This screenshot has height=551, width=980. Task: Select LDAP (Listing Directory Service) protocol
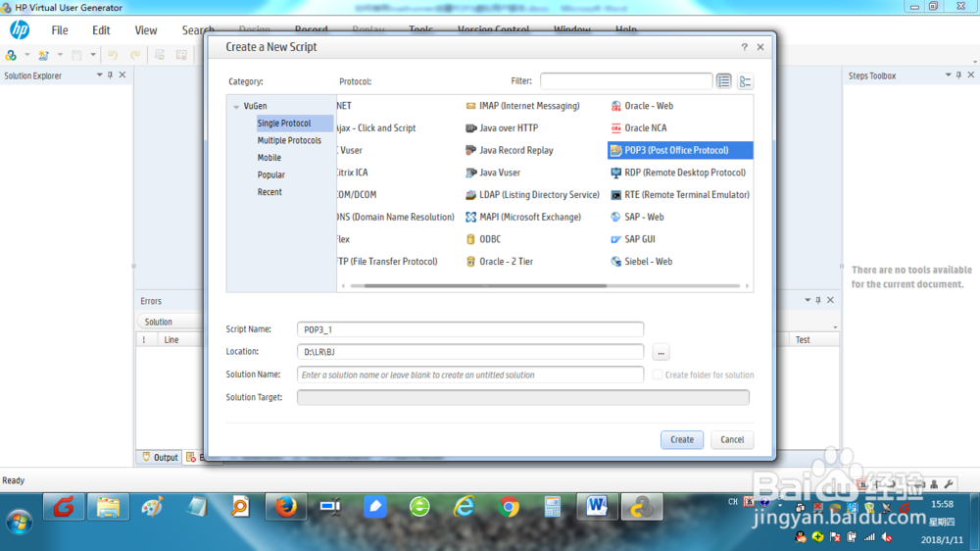(532, 194)
